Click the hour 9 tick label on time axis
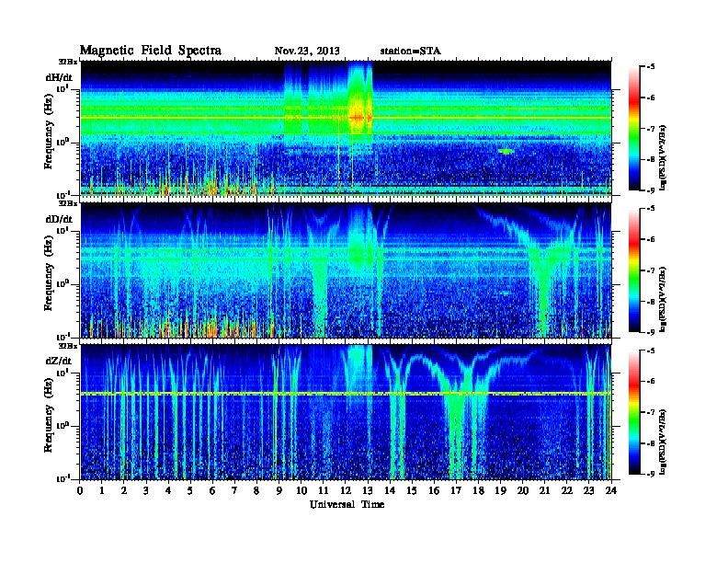Viewport: 728px width, 563px height. (279, 491)
